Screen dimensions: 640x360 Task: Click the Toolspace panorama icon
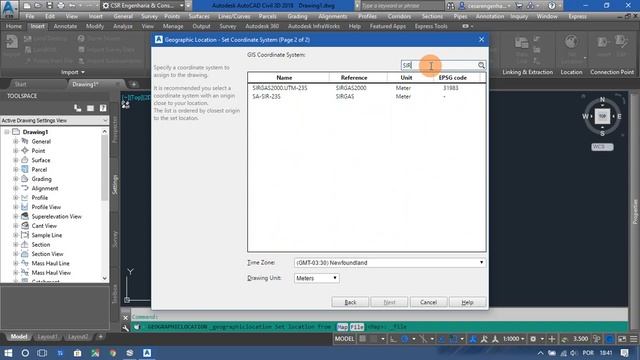click(x=90, y=108)
